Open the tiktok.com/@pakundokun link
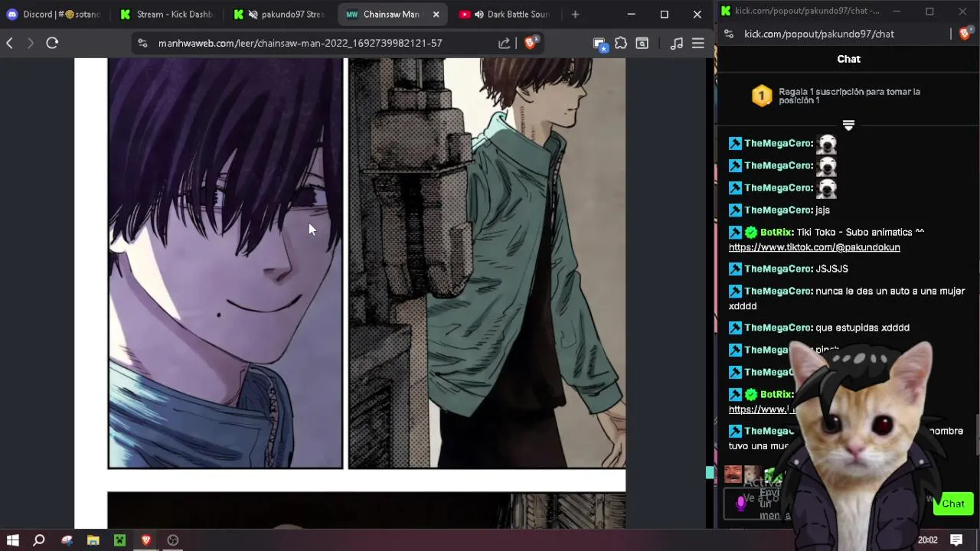980x551 pixels. [x=815, y=247]
